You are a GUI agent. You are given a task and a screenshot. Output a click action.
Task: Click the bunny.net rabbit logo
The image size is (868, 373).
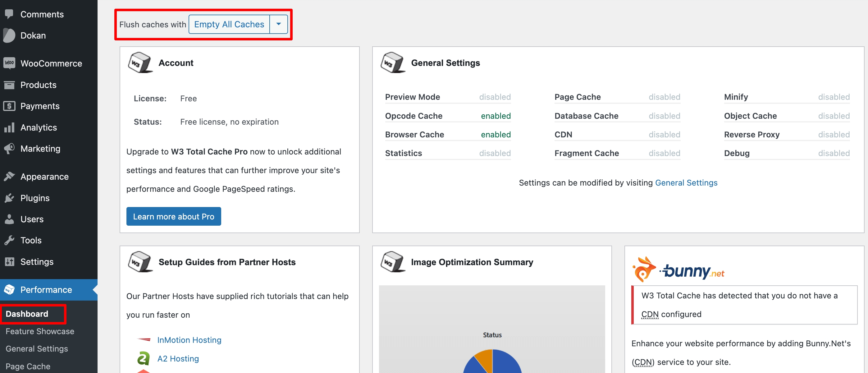pos(644,269)
